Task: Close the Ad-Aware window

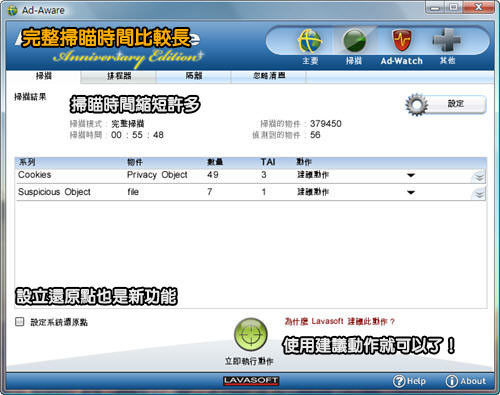Action: point(478,7)
